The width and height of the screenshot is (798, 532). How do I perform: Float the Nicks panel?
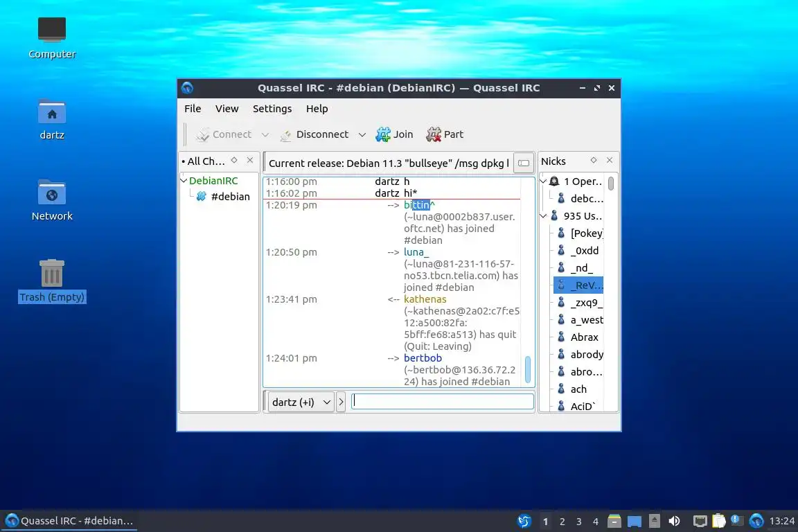point(594,161)
